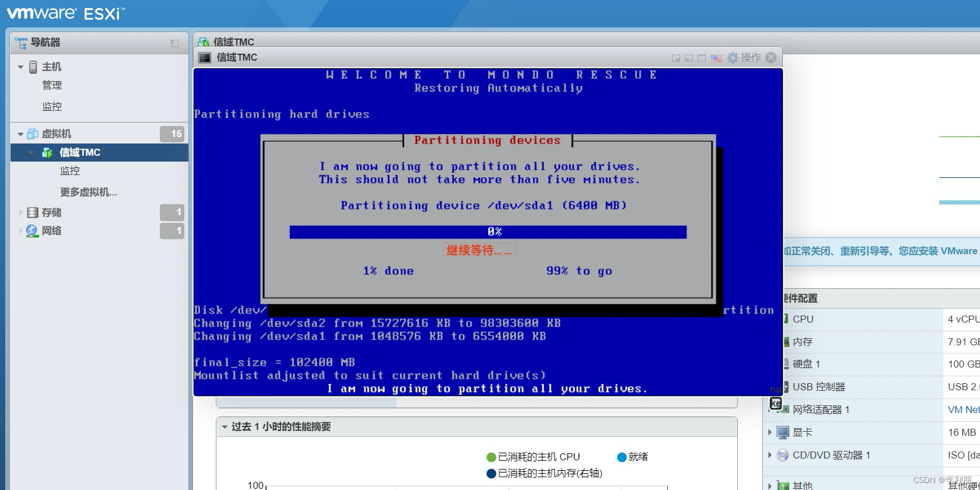Click the 1% done text in console
The image size is (980, 490).
(x=388, y=271)
